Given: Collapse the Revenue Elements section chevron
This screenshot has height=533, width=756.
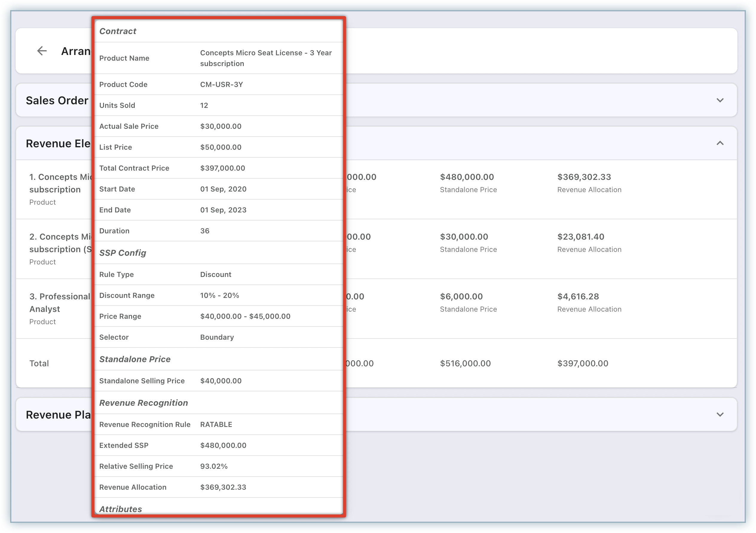Looking at the screenshot, I should pyautogui.click(x=720, y=143).
